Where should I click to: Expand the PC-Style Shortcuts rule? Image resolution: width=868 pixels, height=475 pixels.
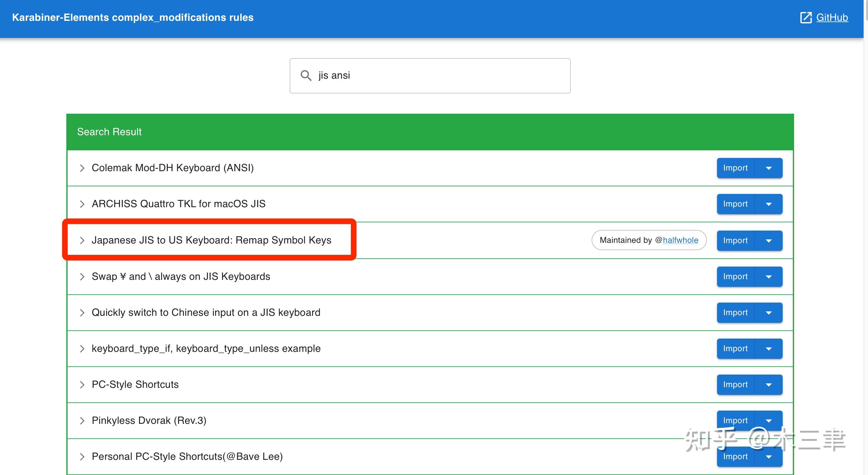(x=82, y=385)
